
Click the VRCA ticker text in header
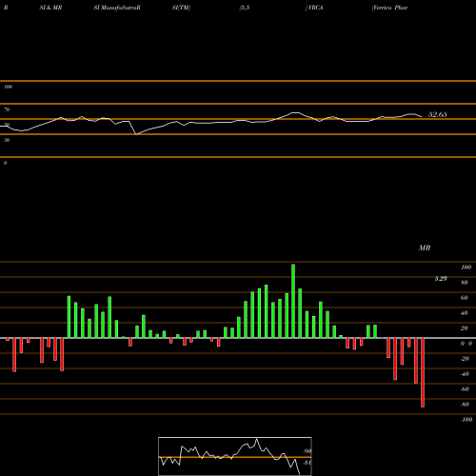pyautogui.click(x=315, y=8)
